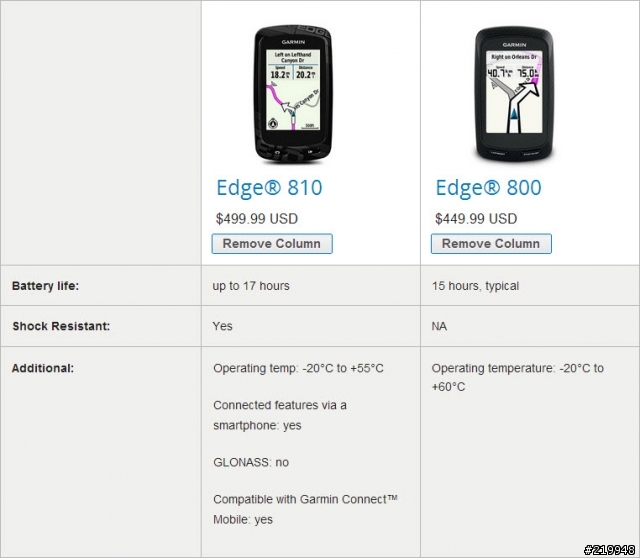Click the Edge 810 operating temp text

(298, 368)
